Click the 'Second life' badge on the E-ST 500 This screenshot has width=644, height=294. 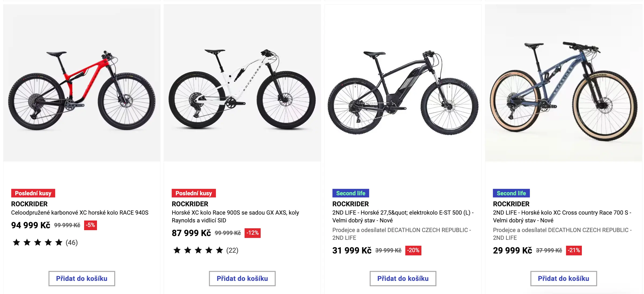pyautogui.click(x=351, y=193)
